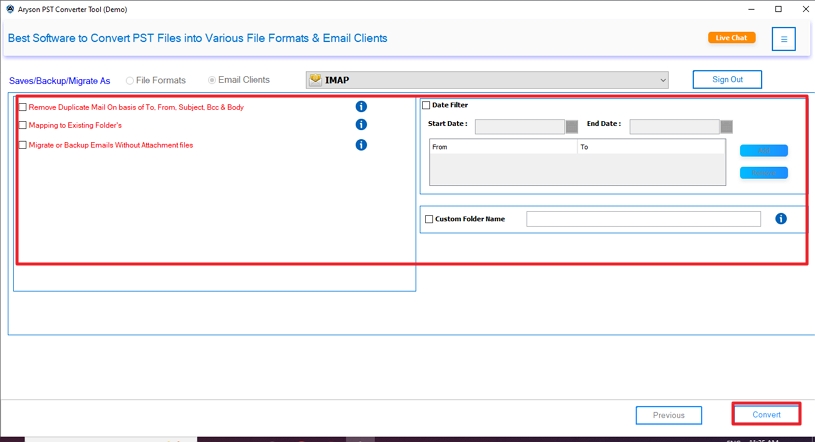
Task: Click info icon beside Custom Folder Name
Action: point(781,219)
